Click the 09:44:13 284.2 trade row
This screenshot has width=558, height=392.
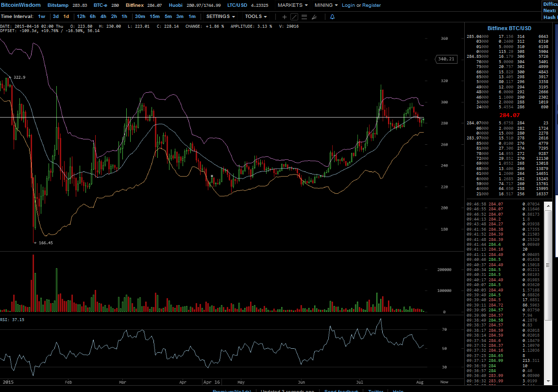(503, 220)
